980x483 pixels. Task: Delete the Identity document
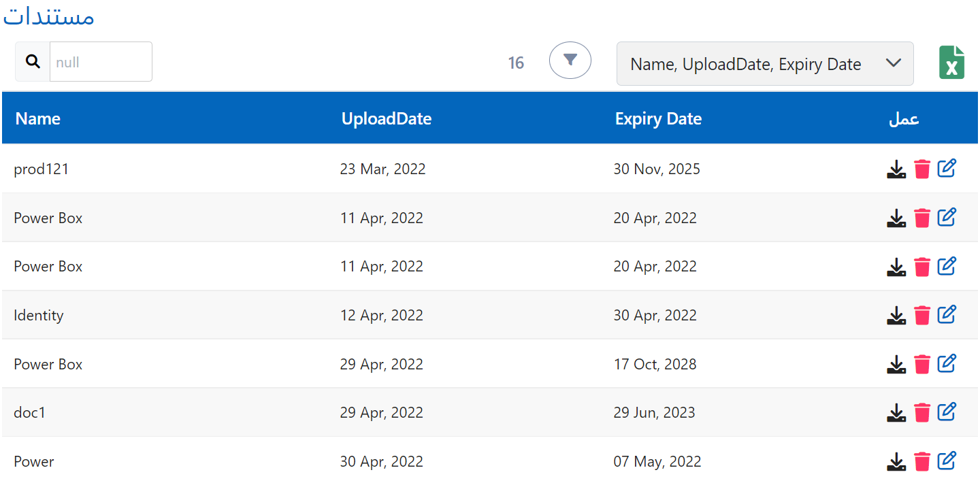(x=922, y=316)
